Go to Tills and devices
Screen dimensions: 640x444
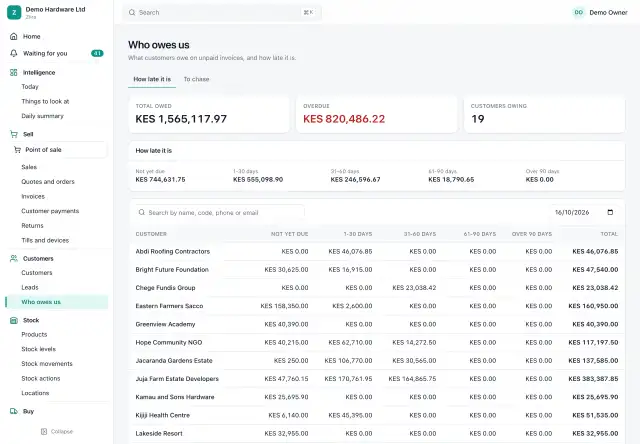coord(45,240)
